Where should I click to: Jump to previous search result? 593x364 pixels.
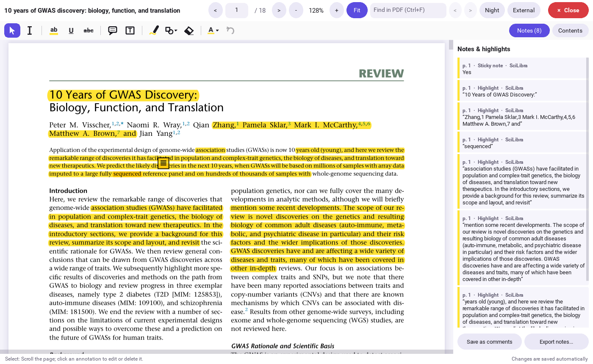455,10
